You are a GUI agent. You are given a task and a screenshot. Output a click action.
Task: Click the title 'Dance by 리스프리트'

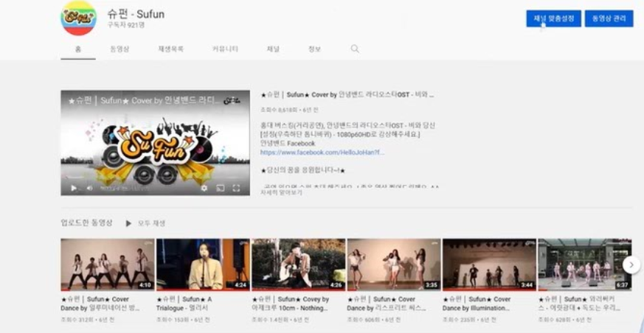pyautogui.click(x=387, y=304)
